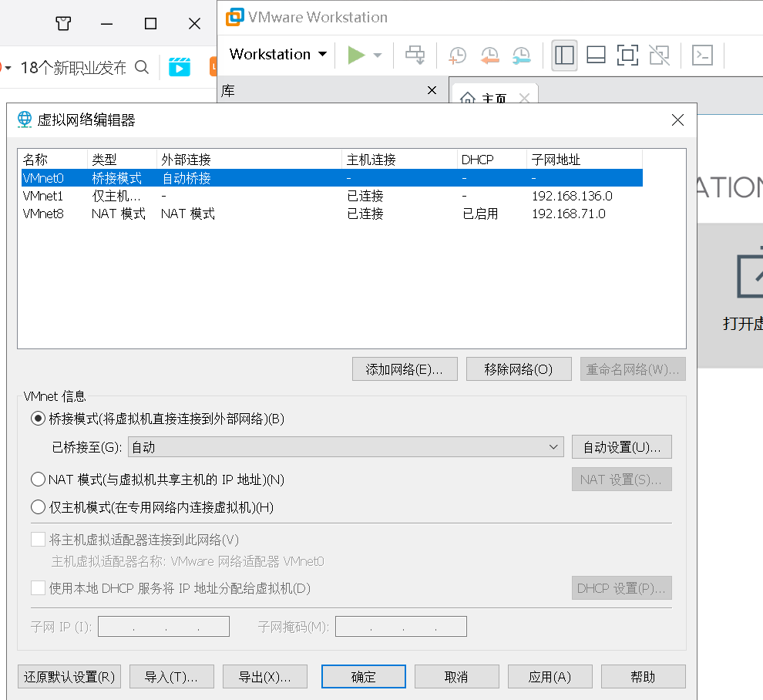The width and height of the screenshot is (763, 700).
Task: Click the browser search magnifier icon
Action: tap(142, 67)
